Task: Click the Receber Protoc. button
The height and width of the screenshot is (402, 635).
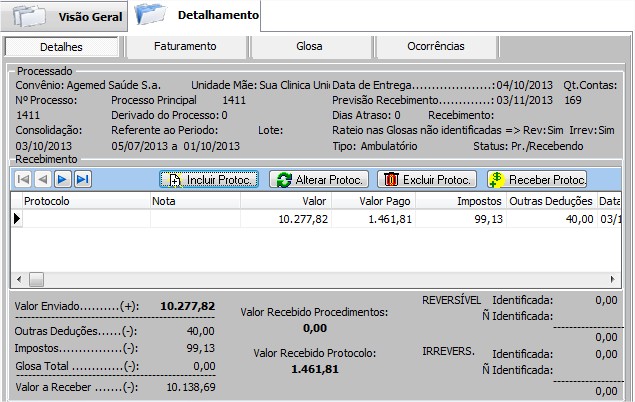Action: point(537,179)
